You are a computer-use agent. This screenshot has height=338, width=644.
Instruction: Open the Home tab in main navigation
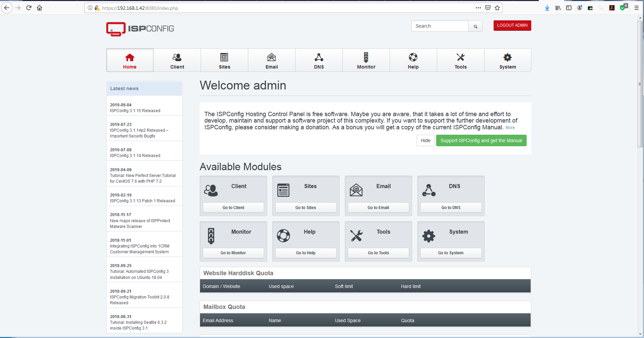[x=130, y=60]
